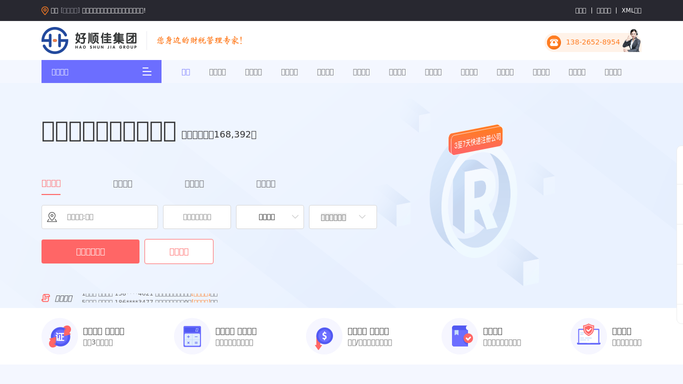Click the slogan 您身边的财税管理专家!
This screenshot has width=683, height=384.
coord(199,40)
